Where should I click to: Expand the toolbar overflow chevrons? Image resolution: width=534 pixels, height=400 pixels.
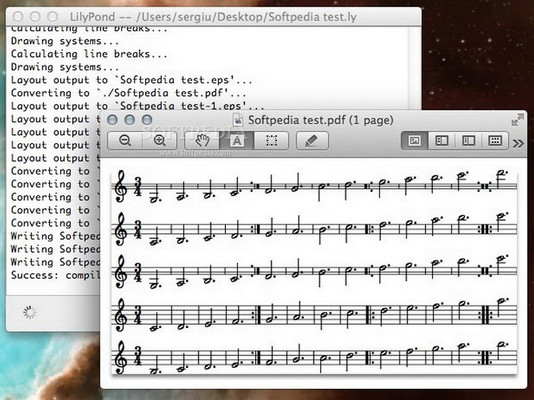pos(518,143)
